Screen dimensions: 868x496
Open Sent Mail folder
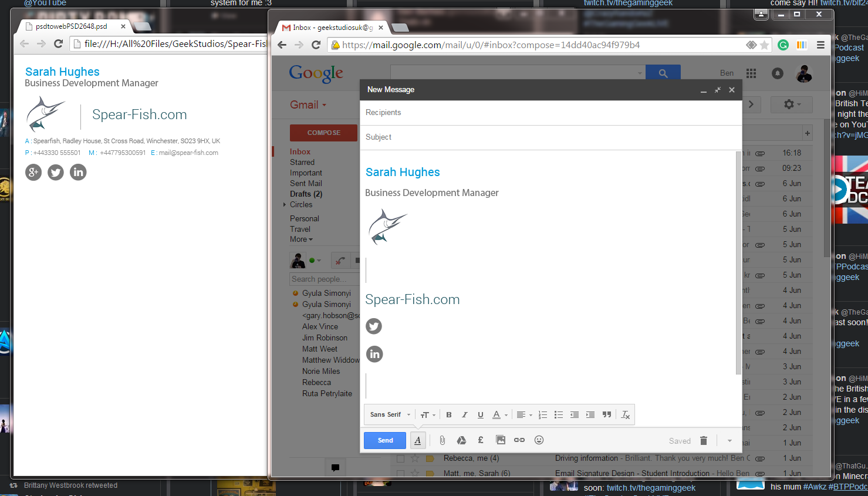(306, 184)
